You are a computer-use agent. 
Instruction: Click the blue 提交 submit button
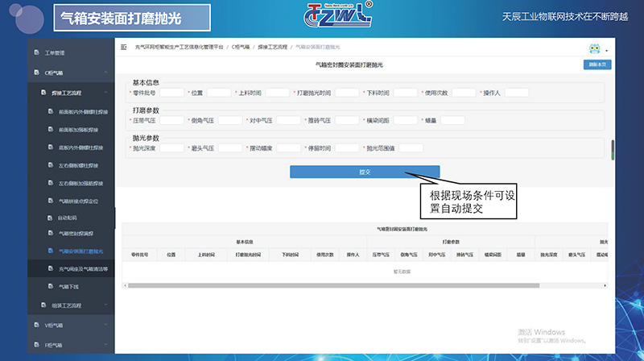point(365,172)
